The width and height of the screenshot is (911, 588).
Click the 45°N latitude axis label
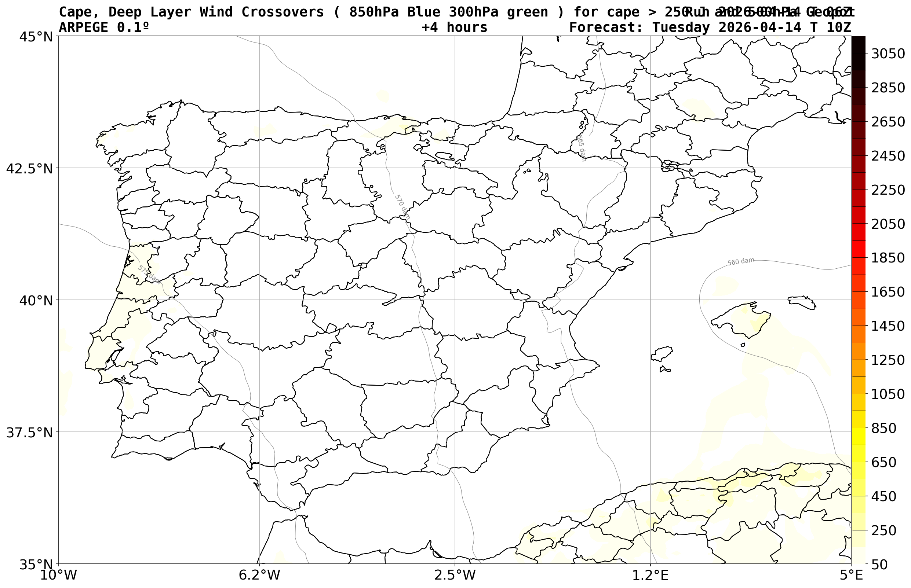coord(36,37)
